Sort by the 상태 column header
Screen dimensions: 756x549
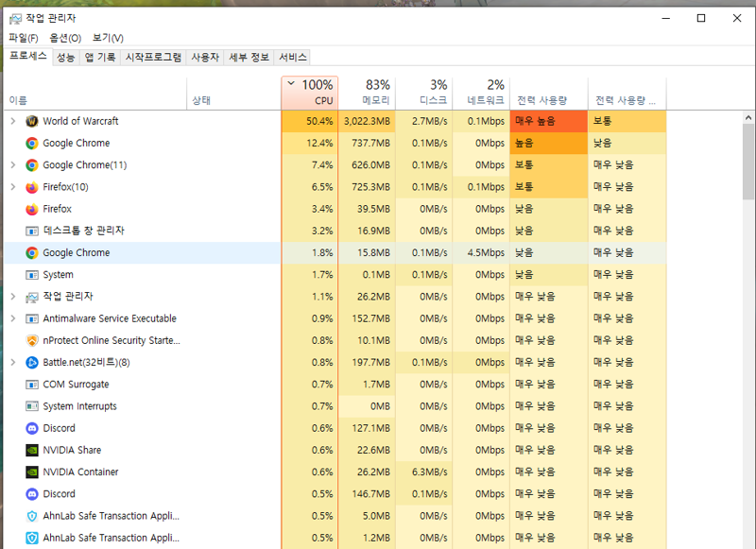pyautogui.click(x=233, y=94)
